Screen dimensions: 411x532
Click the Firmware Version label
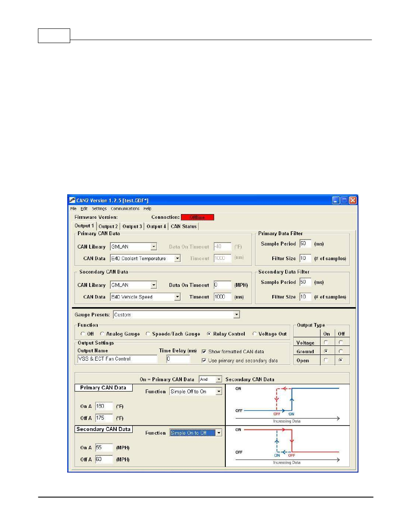point(96,217)
